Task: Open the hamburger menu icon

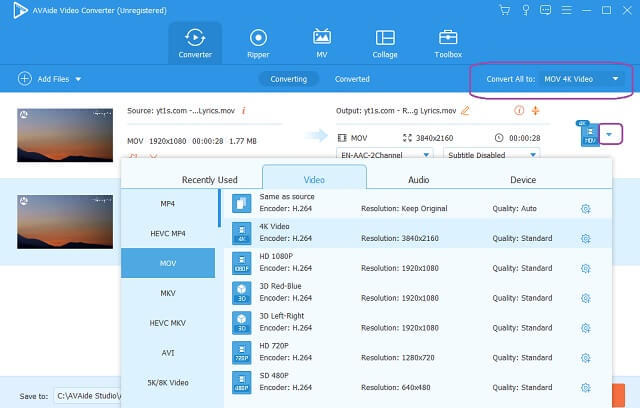Action: tap(567, 10)
